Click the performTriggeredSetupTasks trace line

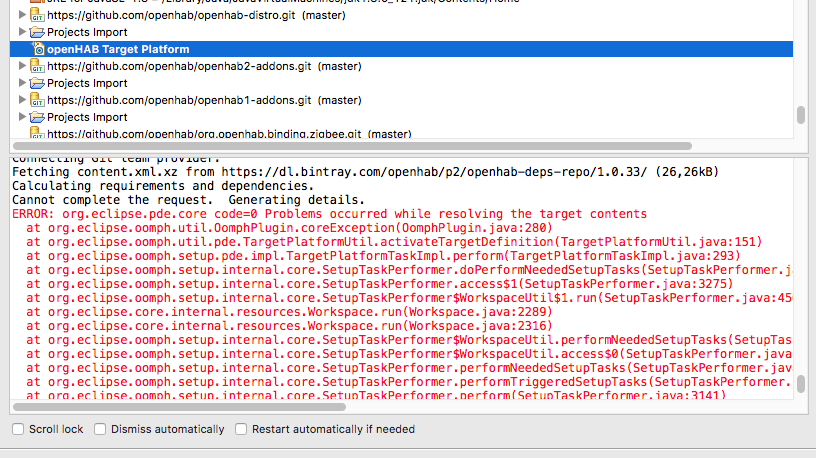pos(410,382)
